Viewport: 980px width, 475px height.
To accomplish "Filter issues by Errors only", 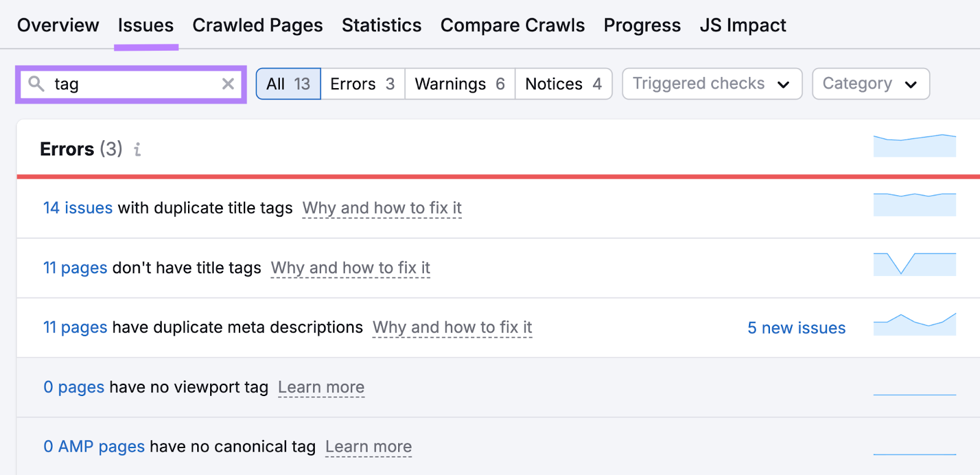I will pos(362,84).
